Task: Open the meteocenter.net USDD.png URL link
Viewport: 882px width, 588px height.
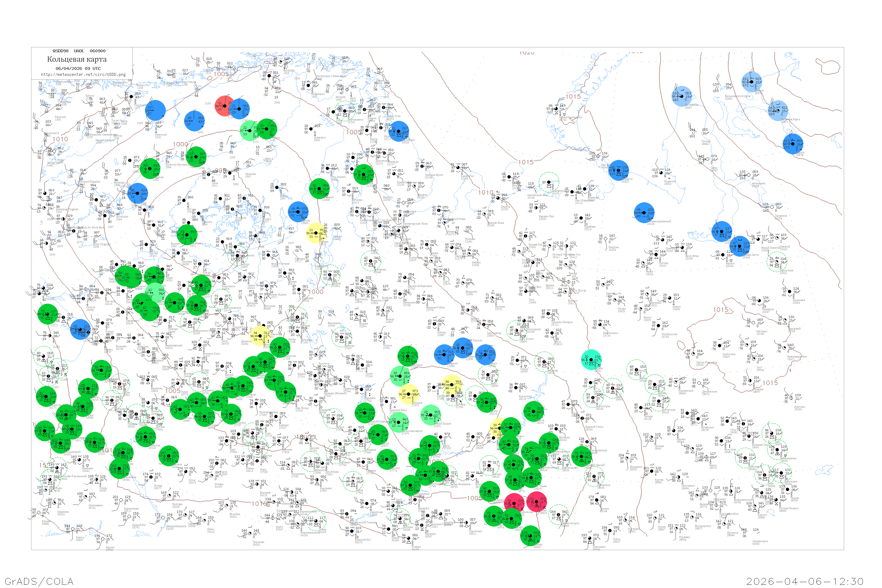Action: pyautogui.click(x=83, y=75)
